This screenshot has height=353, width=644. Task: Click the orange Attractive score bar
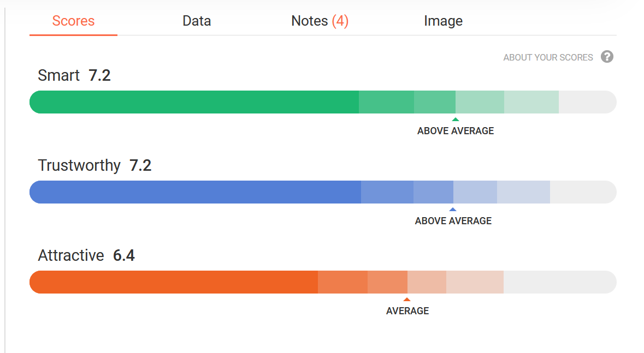tap(323, 282)
